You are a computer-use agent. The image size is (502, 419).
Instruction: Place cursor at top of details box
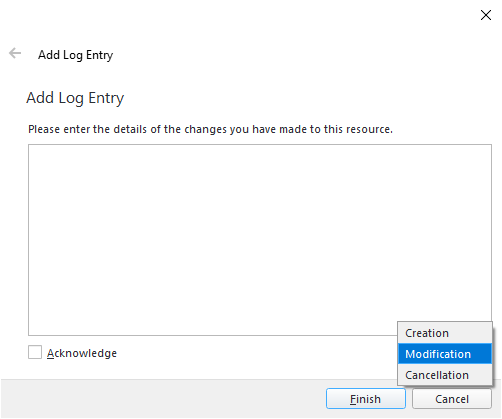pos(260,153)
